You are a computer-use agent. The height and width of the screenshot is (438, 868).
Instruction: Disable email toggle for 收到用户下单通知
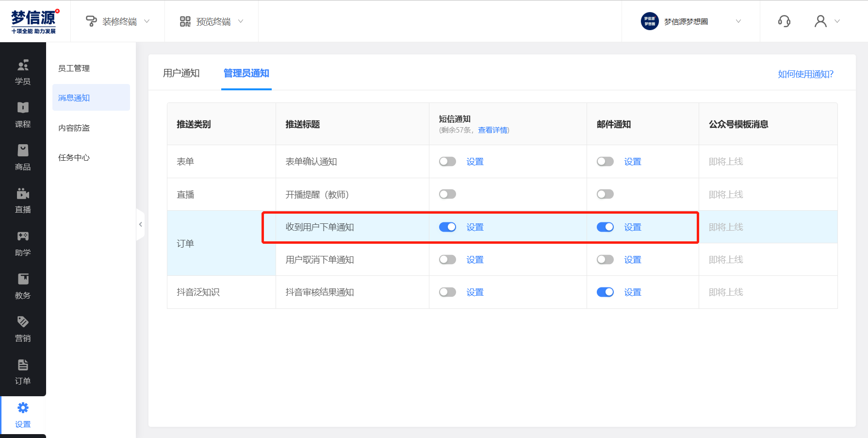click(x=605, y=227)
